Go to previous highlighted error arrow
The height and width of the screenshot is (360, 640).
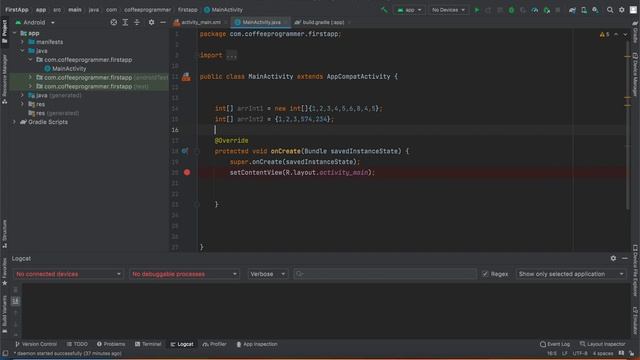[x=616, y=35]
